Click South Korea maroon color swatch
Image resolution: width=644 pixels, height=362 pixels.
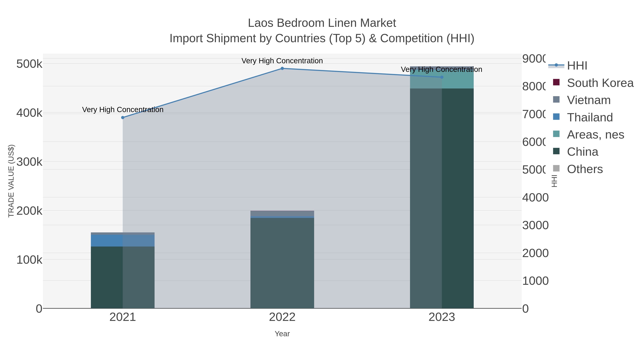tap(556, 82)
